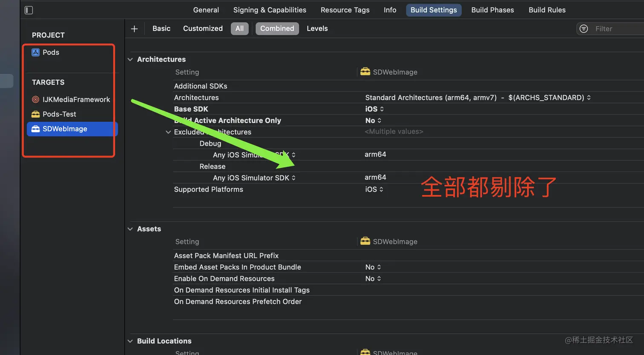Image resolution: width=644 pixels, height=355 pixels.
Task: Click the arm64 value under Release
Action: tap(375, 177)
